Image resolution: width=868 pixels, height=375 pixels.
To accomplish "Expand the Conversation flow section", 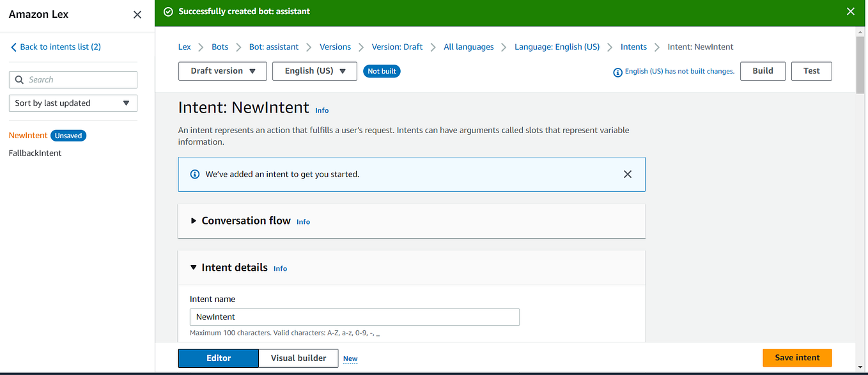I will (x=194, y=220).
